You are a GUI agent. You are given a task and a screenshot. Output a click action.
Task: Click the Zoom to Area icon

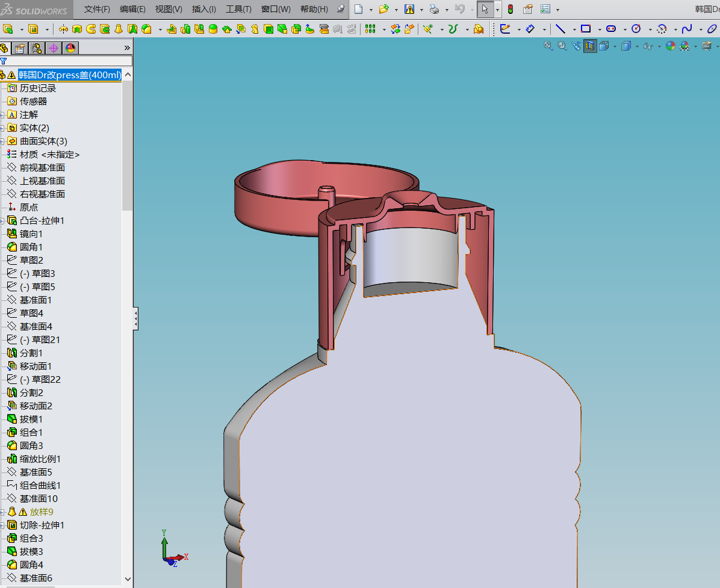562,46
